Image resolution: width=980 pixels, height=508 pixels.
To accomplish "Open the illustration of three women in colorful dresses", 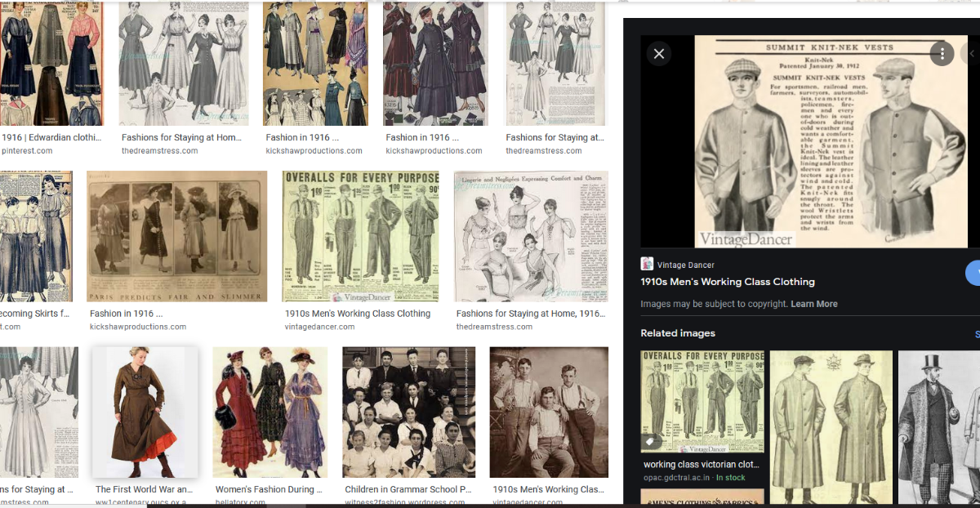I will pyautogui.click(x=270, y=412).
